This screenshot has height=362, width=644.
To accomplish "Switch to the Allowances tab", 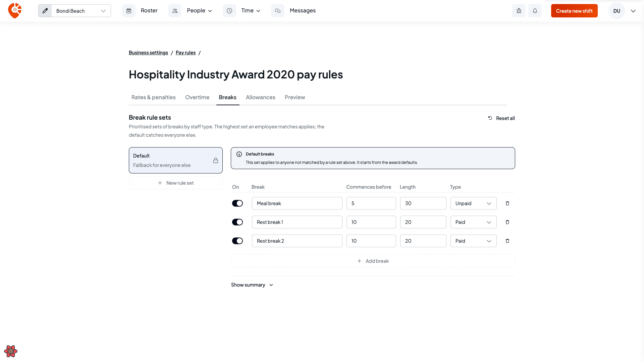I will (261, 97).
